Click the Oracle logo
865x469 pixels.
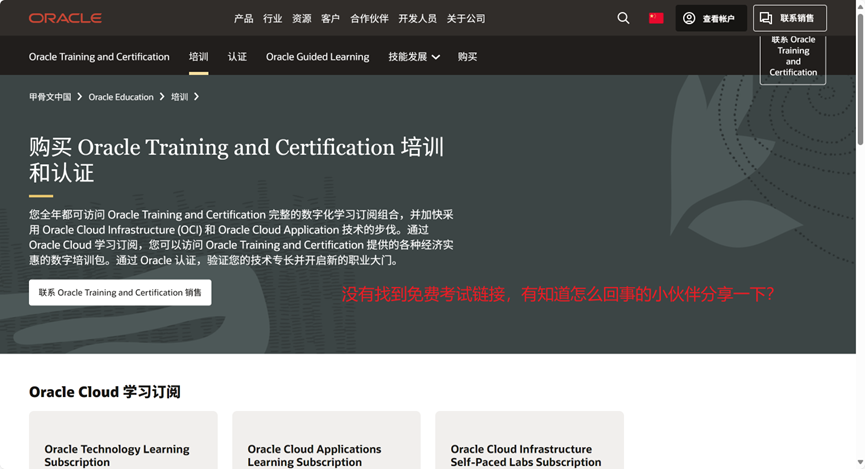pyautogui.click(x=65, y=18)
